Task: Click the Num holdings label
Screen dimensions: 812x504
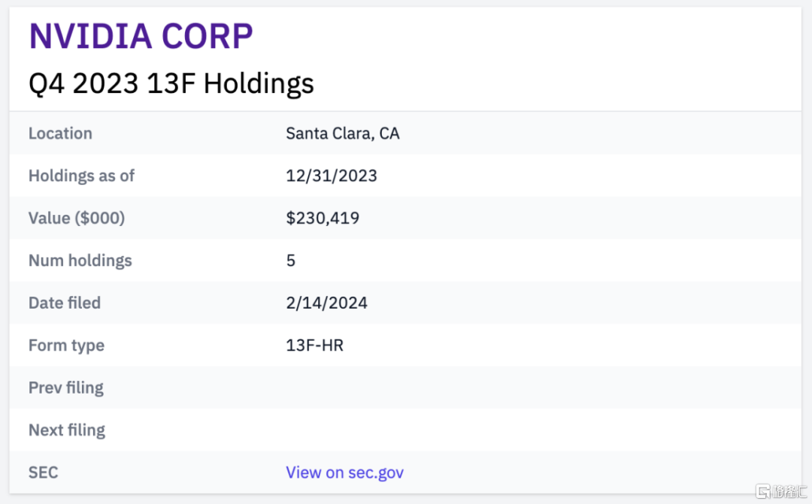Action: (80, 261)
